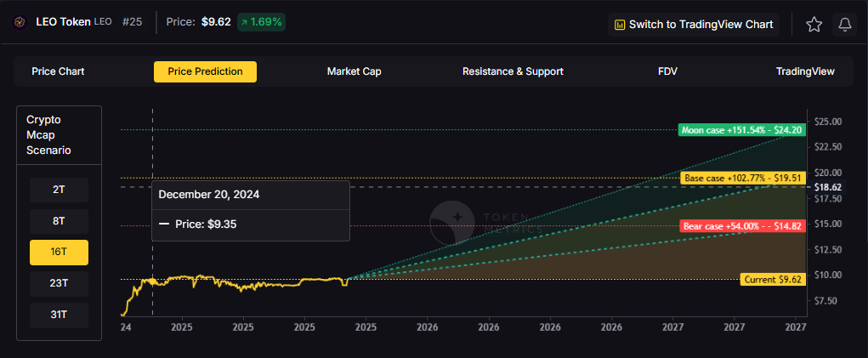Click the 24 year label on time axis
This screenshot has width=868, height=358.
tap(126, 327)
